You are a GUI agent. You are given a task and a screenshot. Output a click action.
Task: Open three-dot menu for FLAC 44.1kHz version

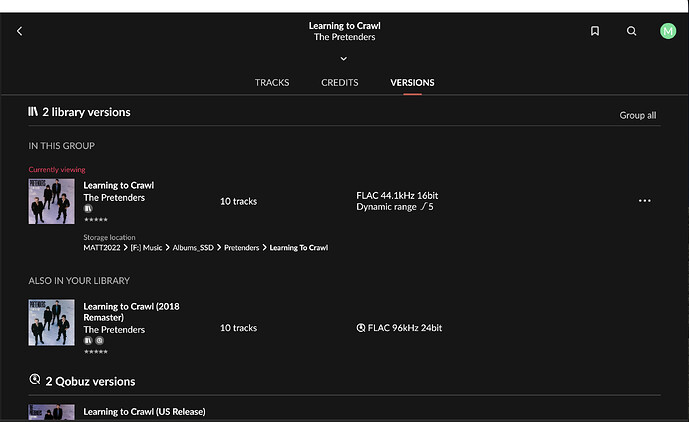[x=645, y=201]
